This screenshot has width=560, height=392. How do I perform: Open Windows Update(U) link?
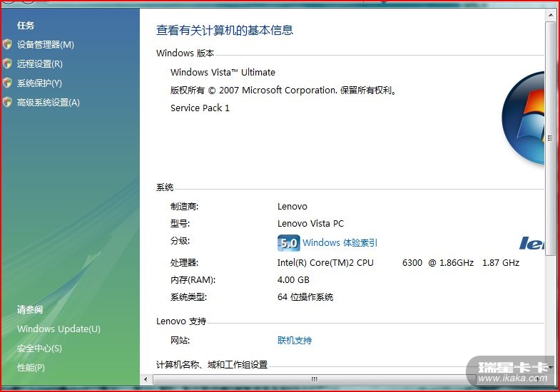point(58,329)
